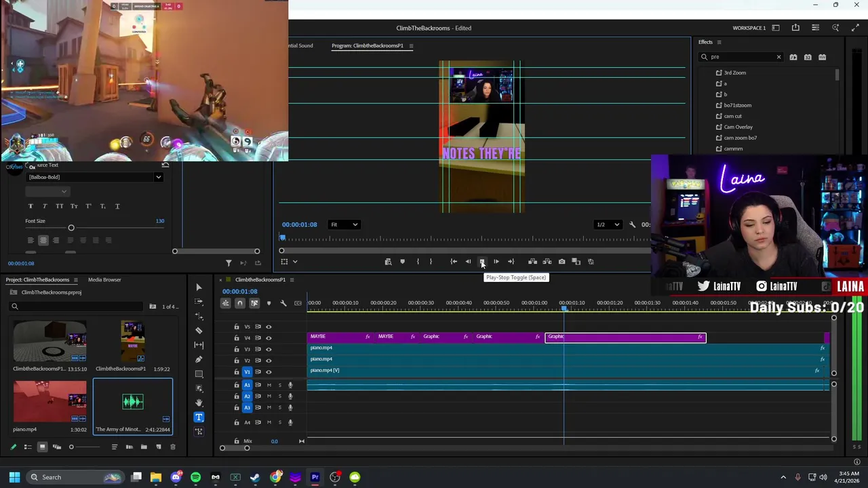
Task: Open timeline display settings wrench
Action: click(283, 303)
